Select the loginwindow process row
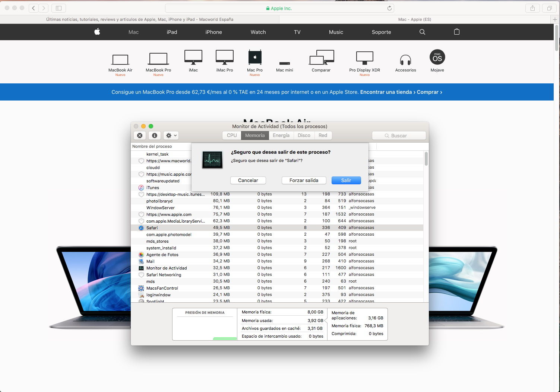This screenshot has height=392, width=560. [x=277, y=295]
